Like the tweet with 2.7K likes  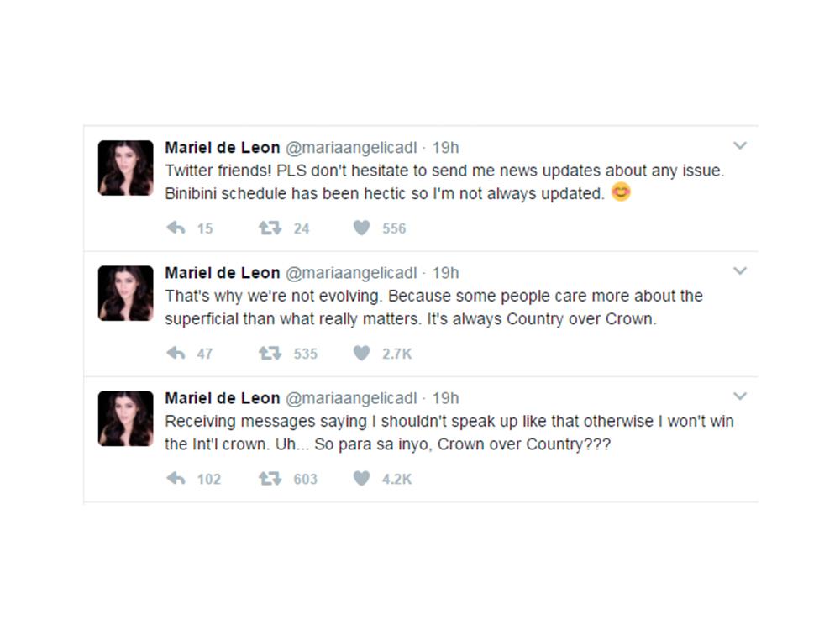(x=361, y=354)
